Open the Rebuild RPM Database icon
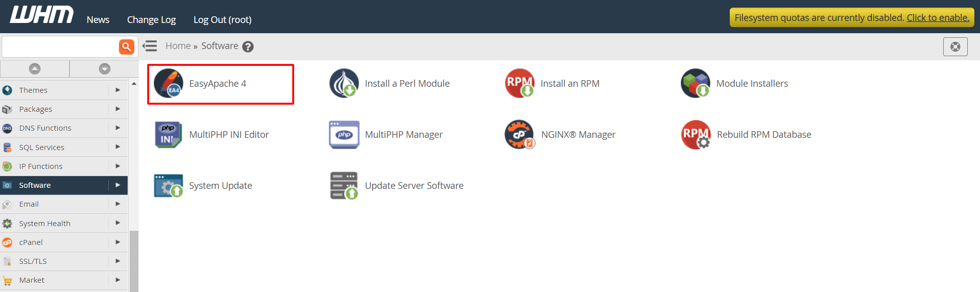 (696, 134)
